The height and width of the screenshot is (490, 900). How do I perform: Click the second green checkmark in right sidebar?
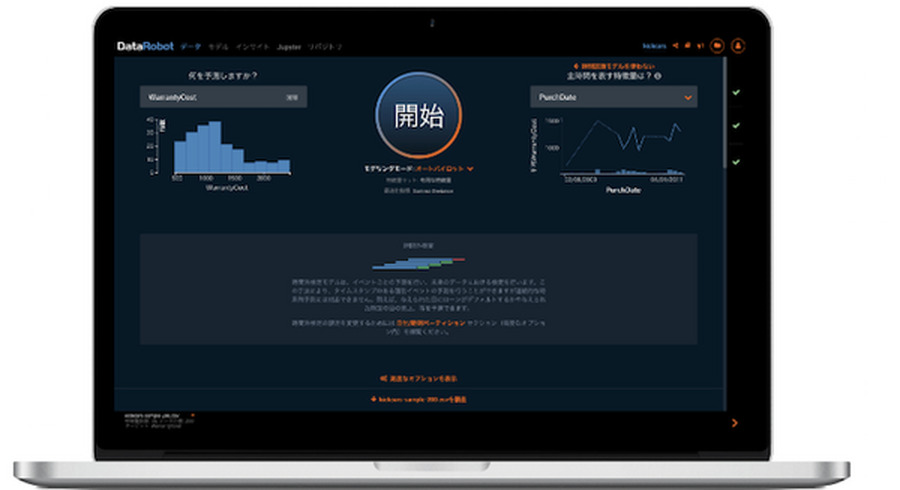[x=736, y=126]
